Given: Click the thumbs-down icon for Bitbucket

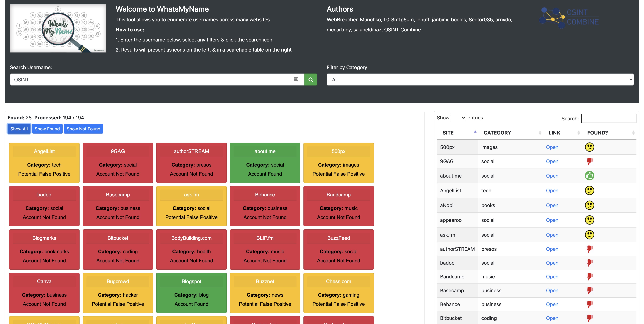Looking at the screenshot, I should [589, 318].
